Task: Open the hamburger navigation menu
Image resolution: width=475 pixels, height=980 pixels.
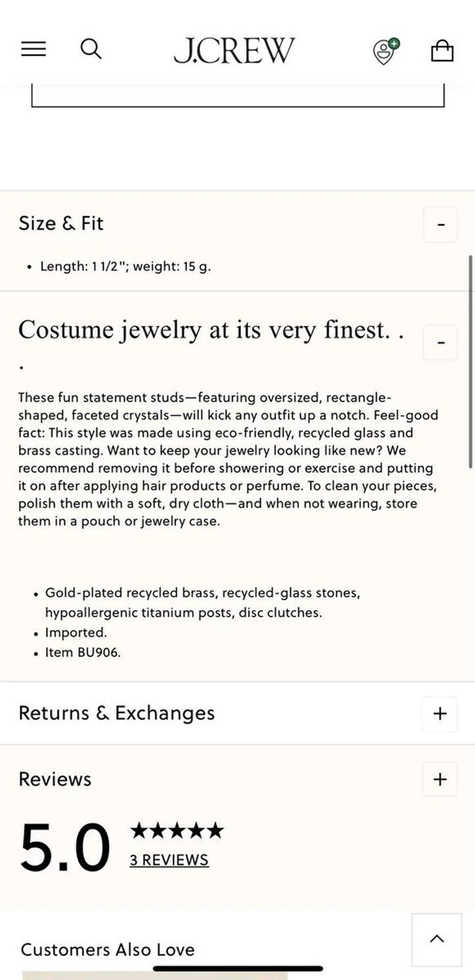Action: (34, 49)
